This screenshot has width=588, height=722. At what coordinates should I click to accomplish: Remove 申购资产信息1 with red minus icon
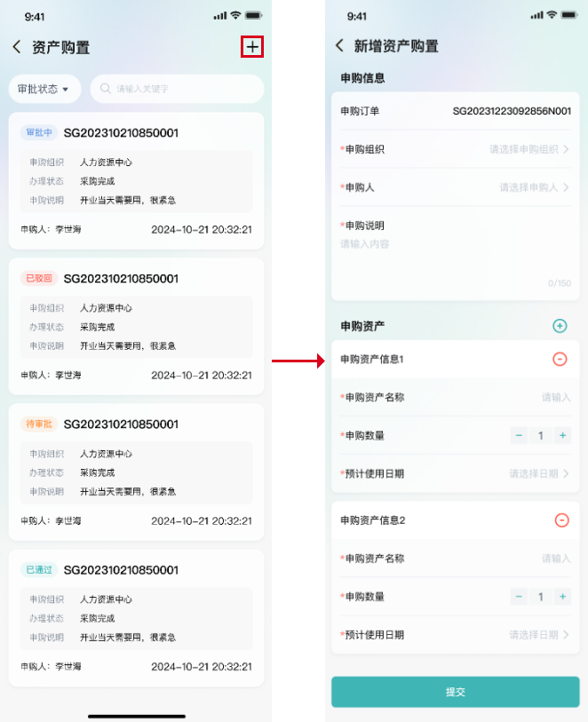pos(560,359)
